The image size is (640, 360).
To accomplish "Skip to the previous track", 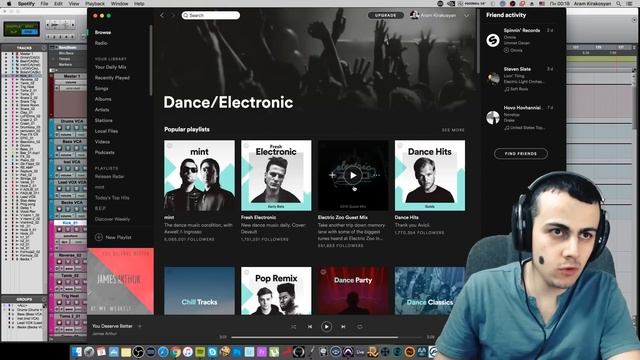I will pyautogui.click(x=310, y=327).
